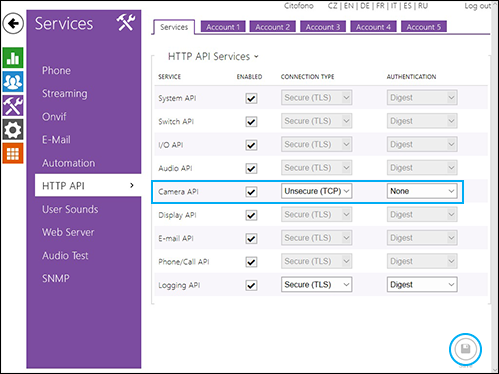Expand Logging API connection type dropdown
Viewport: 499px width, 374px height.
pyautogui.click(x=316, y=285)
